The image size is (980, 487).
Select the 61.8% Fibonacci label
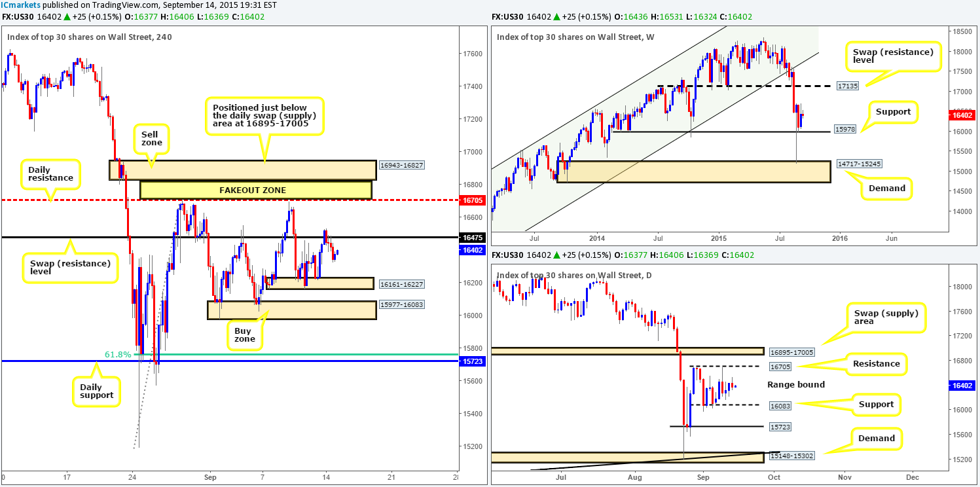118,355
